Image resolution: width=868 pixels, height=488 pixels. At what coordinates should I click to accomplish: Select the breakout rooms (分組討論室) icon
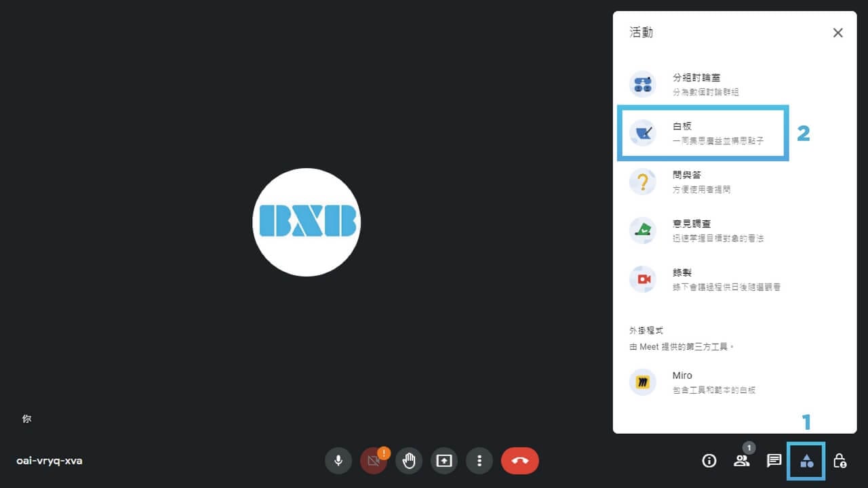(643, 84)
